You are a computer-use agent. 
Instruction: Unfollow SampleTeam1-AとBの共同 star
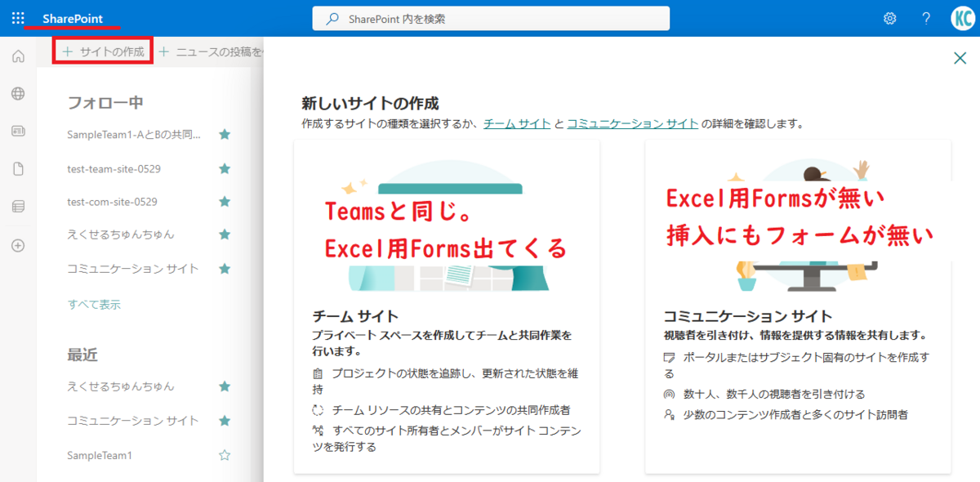coord(225,134)
